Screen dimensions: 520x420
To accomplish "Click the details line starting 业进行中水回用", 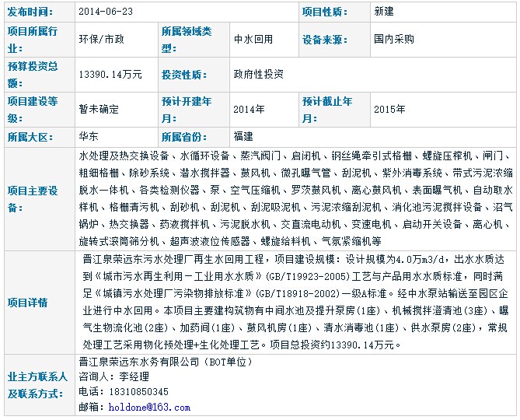I will (296, 311).
